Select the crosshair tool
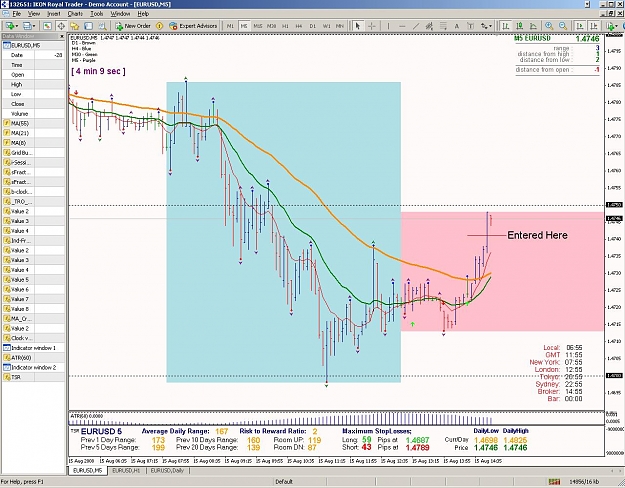This screenshot has height=488, width=625. click(371, 26)
